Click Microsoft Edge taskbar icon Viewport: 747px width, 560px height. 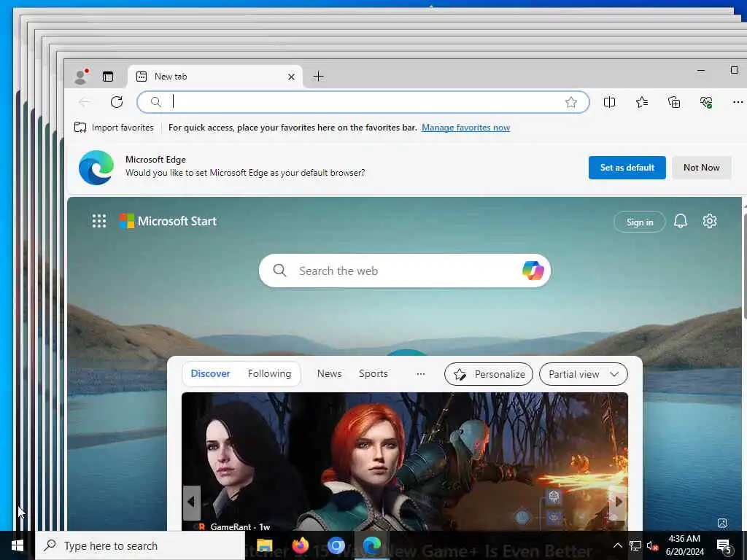(x=372, y=545)
